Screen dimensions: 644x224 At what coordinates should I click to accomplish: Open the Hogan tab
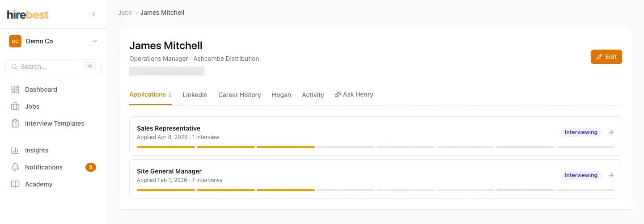(281, 95)
